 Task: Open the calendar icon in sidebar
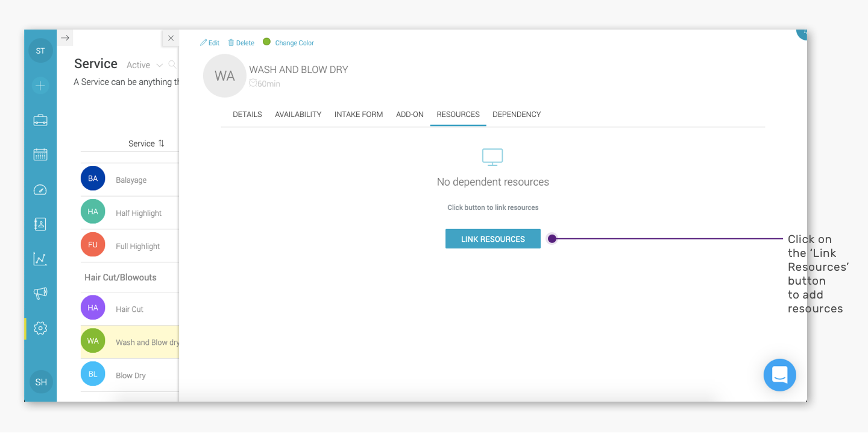tap(40, 154)
